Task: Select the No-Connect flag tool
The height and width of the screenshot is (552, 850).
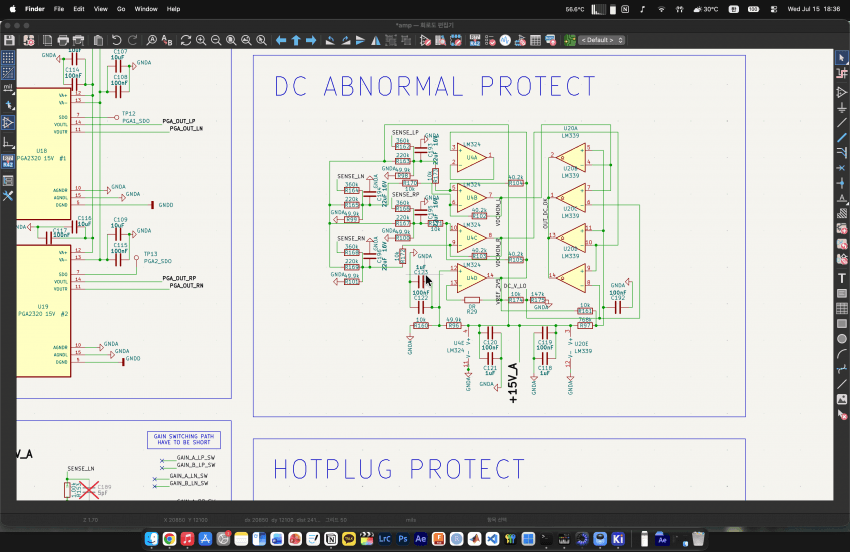Action: pos(842,168)
